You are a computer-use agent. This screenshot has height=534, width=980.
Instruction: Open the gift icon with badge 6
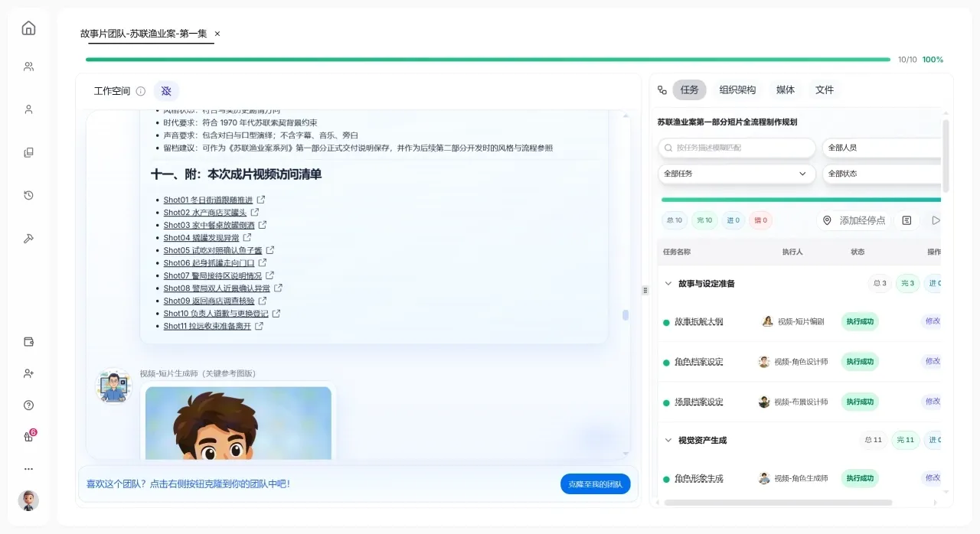[28, 437]
